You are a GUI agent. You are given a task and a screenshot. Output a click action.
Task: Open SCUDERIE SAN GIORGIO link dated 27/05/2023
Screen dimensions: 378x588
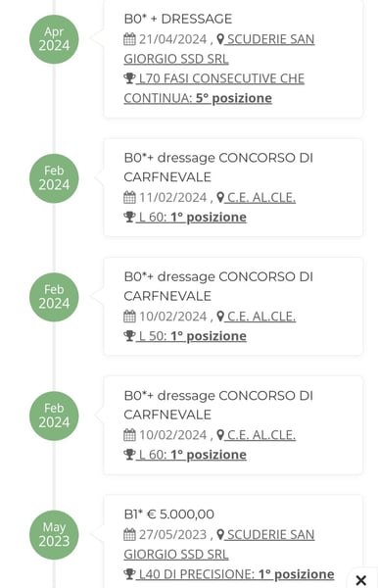tap(219, 544)
